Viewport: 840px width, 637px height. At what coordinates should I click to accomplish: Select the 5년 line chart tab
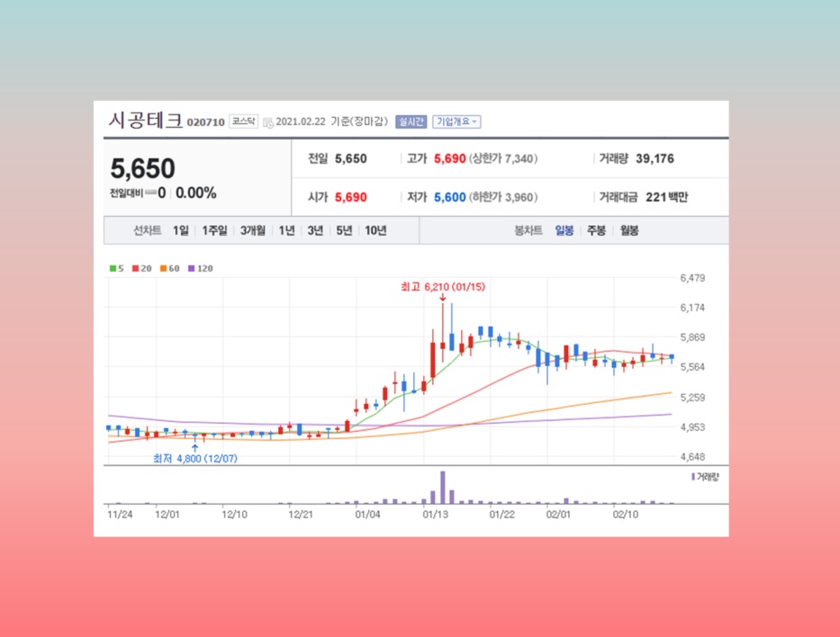coord(344,230)
